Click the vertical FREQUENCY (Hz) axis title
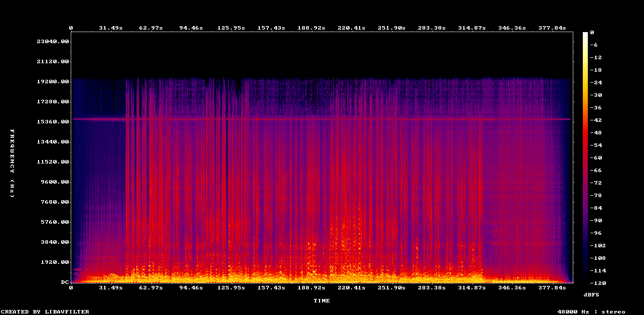 tap(13, 163)
